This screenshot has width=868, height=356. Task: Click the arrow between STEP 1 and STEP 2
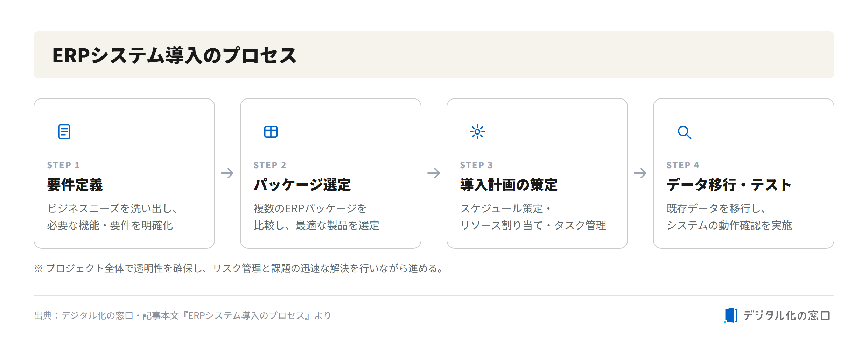227,173
